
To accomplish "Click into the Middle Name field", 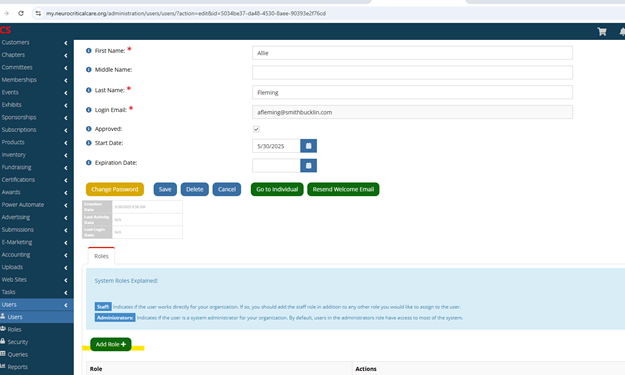I will click(413, 73).
